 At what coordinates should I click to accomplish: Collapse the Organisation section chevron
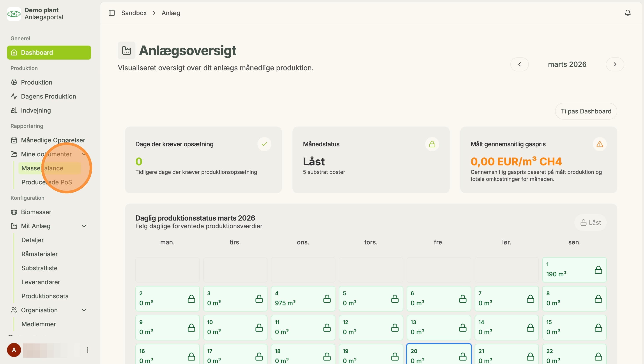pyautogui.click(x=84, y=310)
